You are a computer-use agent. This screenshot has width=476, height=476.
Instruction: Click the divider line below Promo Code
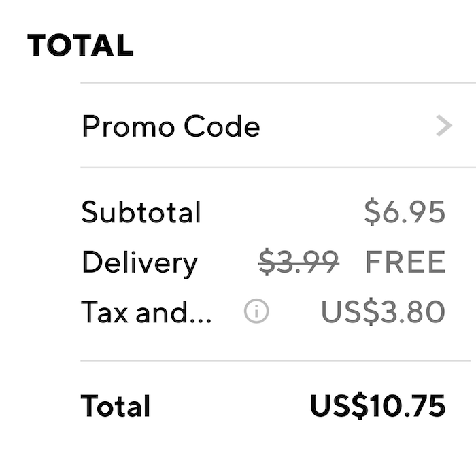pyautogui.click(x=278, y=167)
